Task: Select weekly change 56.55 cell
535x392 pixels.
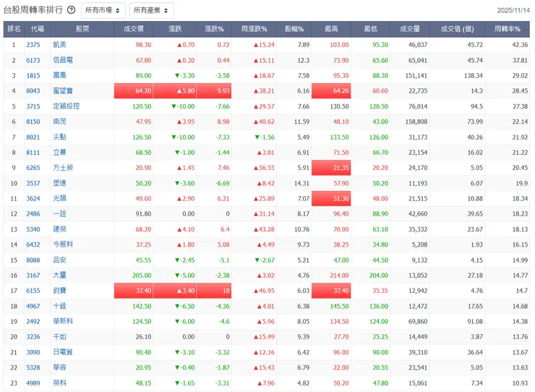Action: point(264,168)
